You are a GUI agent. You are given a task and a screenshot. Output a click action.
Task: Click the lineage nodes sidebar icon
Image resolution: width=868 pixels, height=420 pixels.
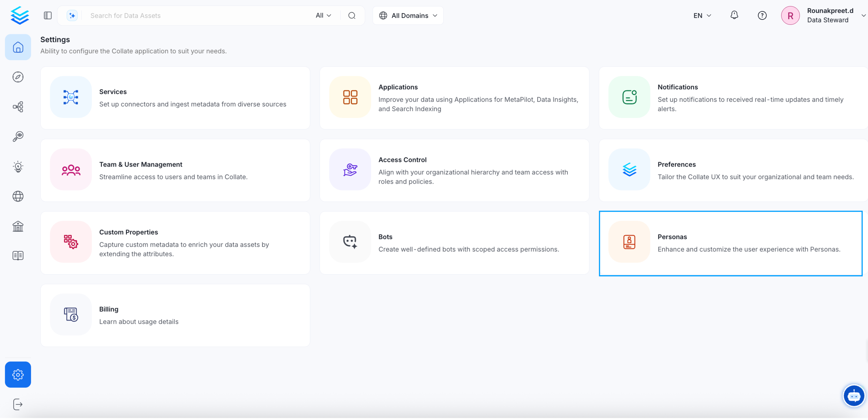point(18,107)
